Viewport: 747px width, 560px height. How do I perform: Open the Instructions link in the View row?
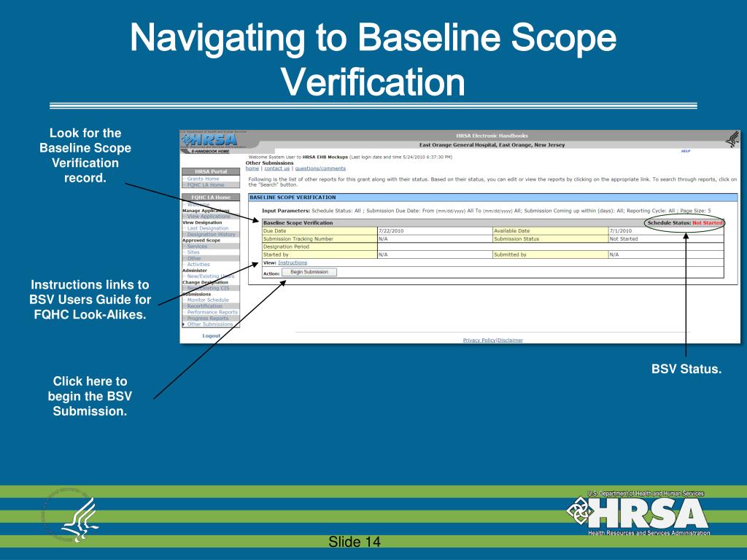[x=293, y=262]
